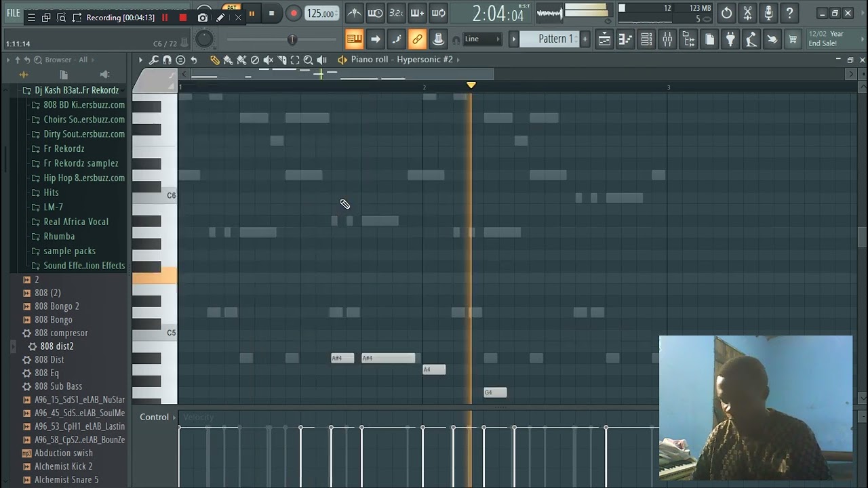Open help with the question mark icon

point(789,13)
